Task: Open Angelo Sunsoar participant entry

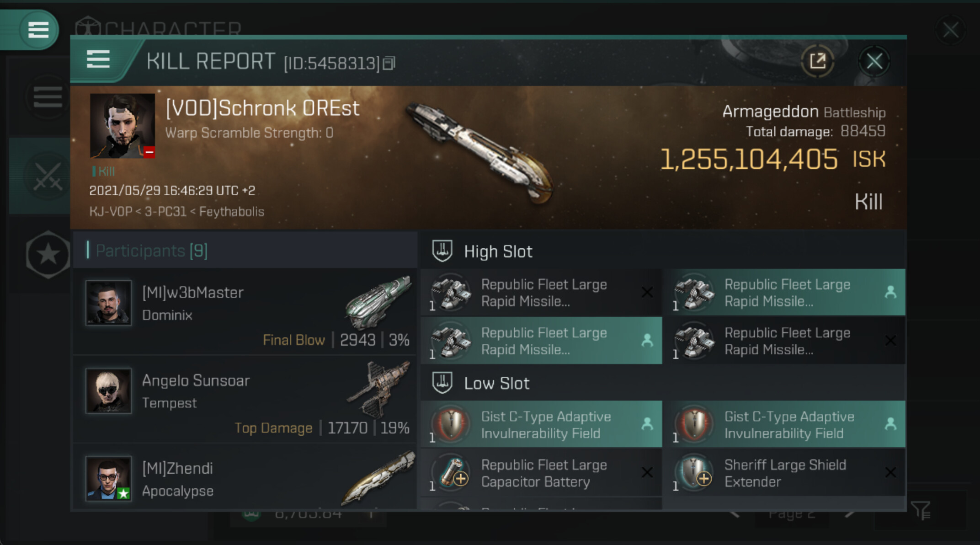Action: [x=245, y=399]
